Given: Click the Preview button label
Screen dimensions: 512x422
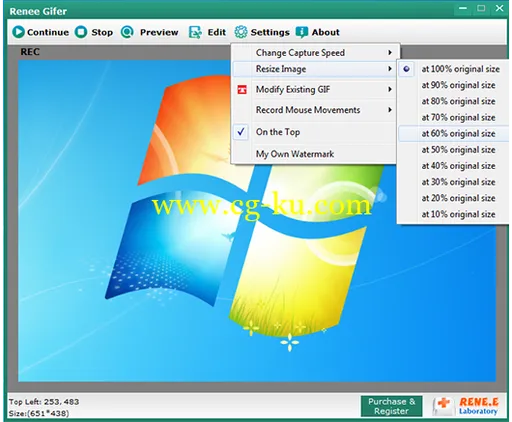Looking at the screenshot, I should [159, 32].
